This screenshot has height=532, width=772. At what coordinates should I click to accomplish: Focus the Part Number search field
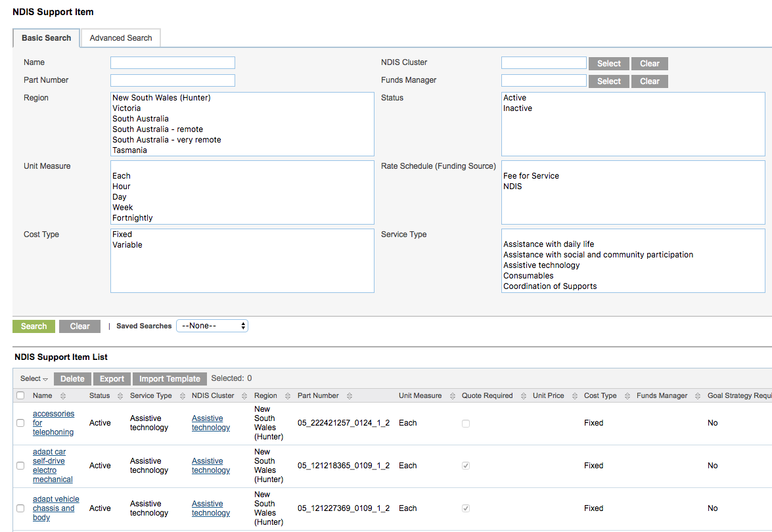click(x=173, y=80)
